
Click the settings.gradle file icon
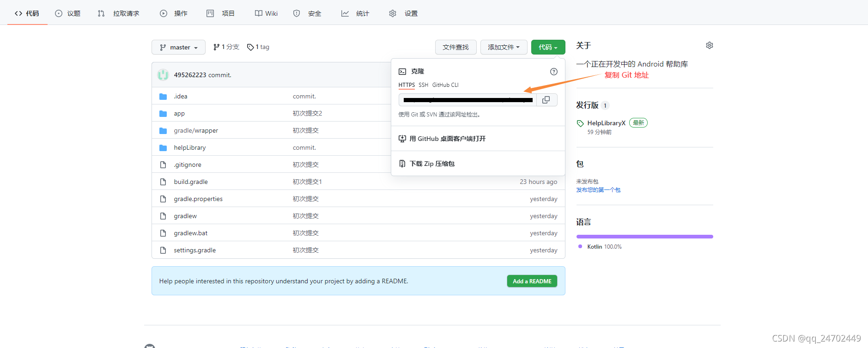point(163,250)
